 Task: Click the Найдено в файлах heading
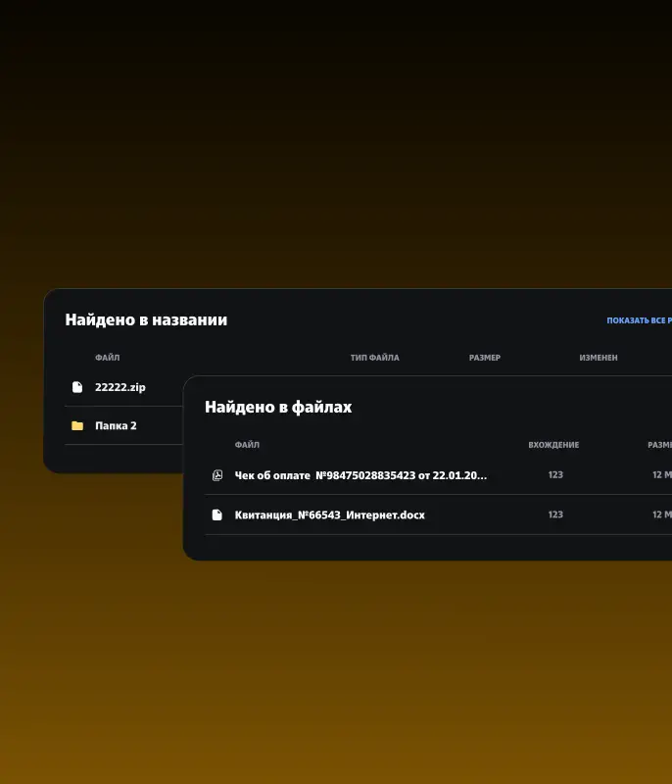click(278, 407)
